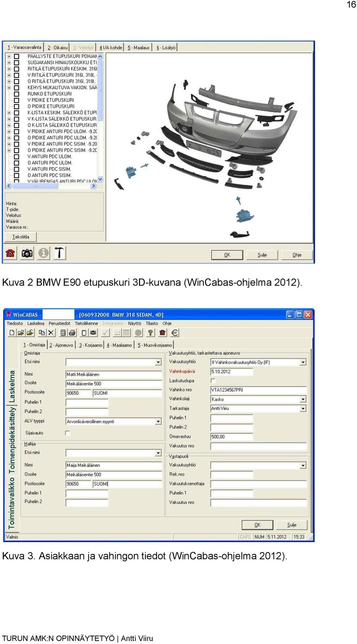
Task: Click the second open-folder icon with arrow
Action: click(x=30, y=333)
